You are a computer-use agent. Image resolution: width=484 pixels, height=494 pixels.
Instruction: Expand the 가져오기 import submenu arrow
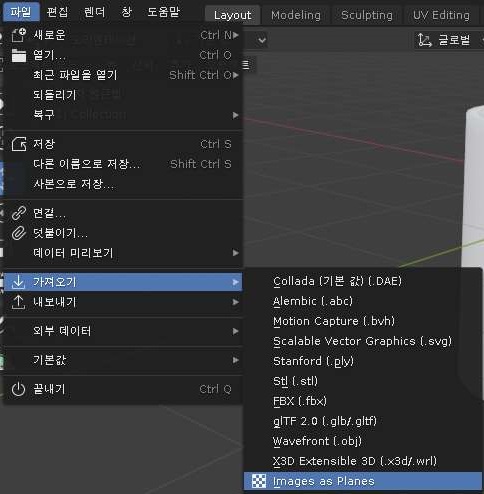tap(236, 282)
